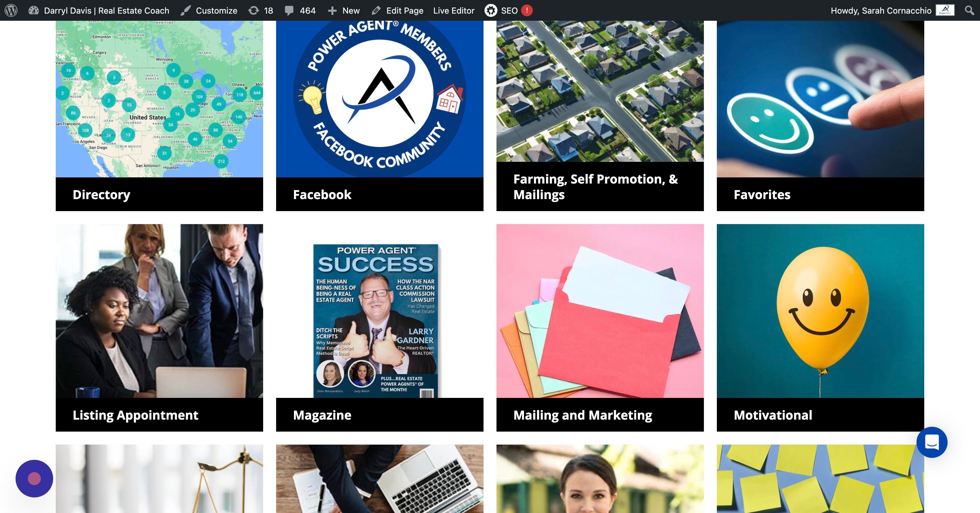Click the WordPress logo icon
This screenshot has height=513, width=980.
point(11,10)
